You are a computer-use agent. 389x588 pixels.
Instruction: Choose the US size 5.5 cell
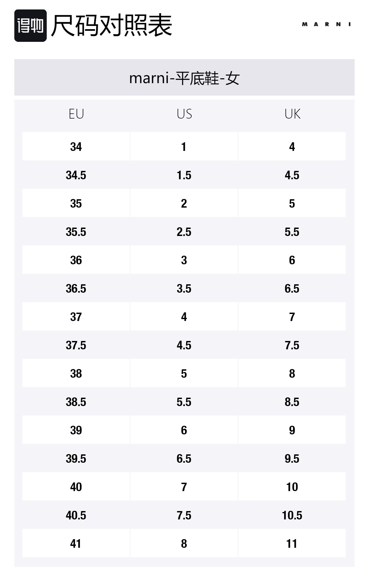coord(184,402)
